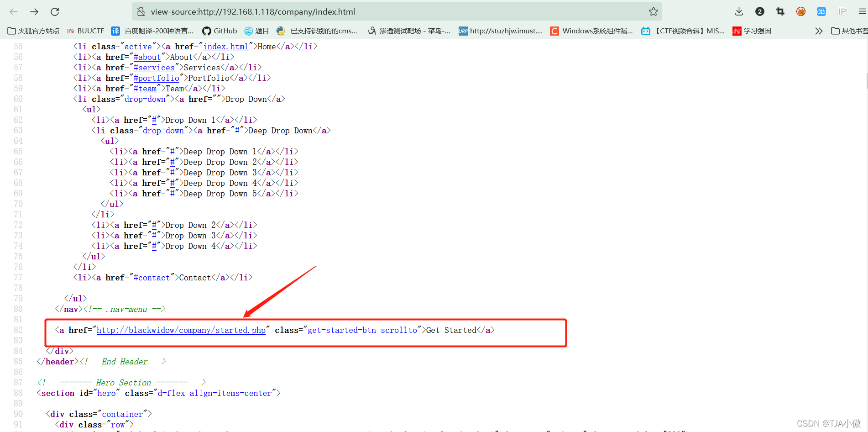Screen dimensions: 868x432
Task: Open the downloads panel icon
Action: 739,12
